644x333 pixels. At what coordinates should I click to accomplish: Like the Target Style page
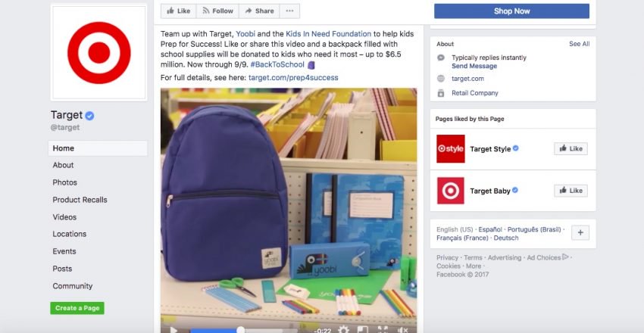click(x=571, y=149)
